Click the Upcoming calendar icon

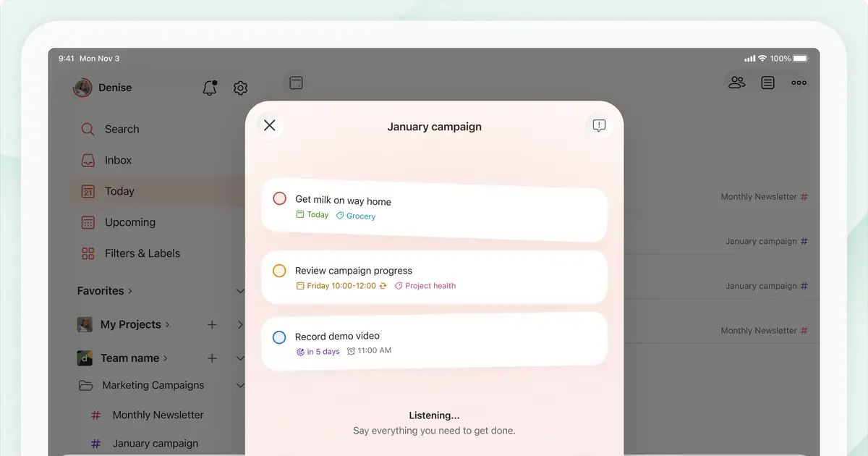pyautogui.click(x=88, y=222)
